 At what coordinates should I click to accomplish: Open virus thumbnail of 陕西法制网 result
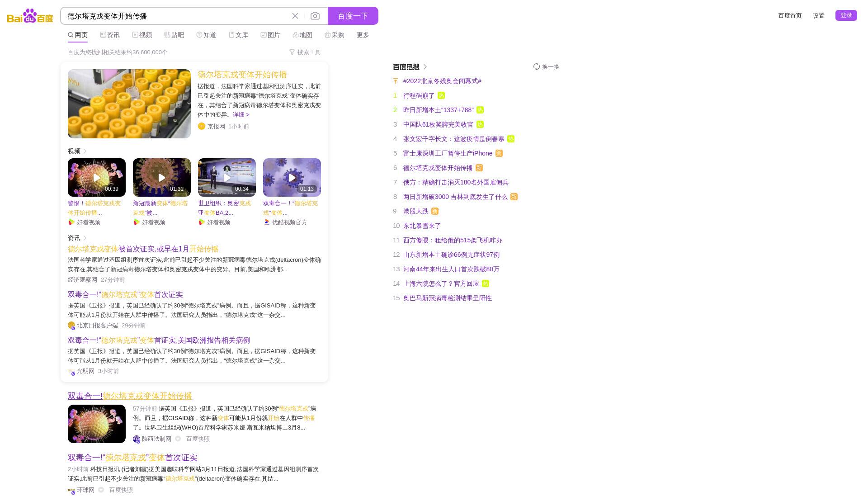click(97, 424)
